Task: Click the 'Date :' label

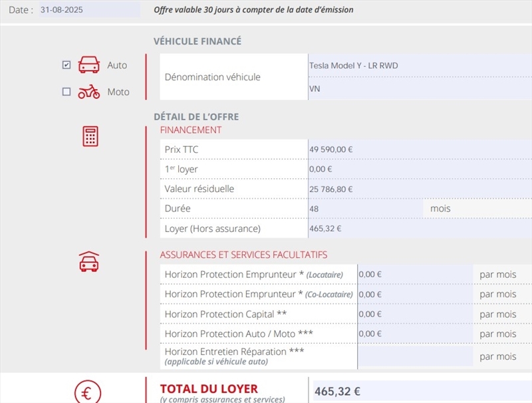Action: (x=21, y=10)
